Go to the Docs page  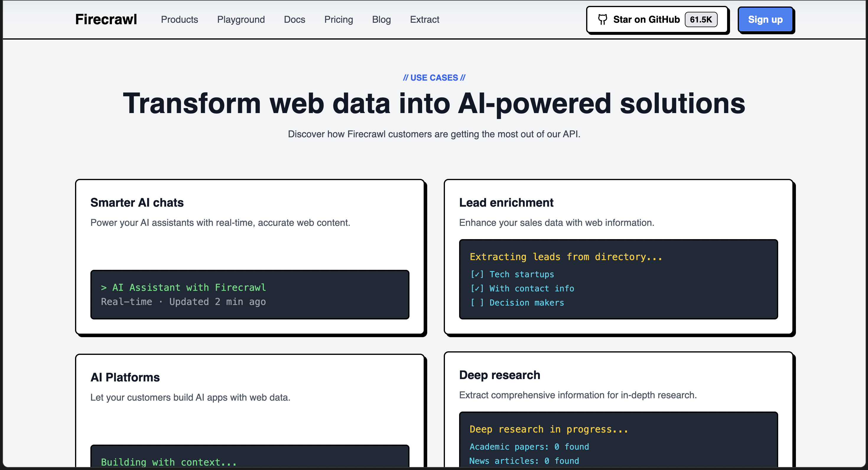point(294,19)
